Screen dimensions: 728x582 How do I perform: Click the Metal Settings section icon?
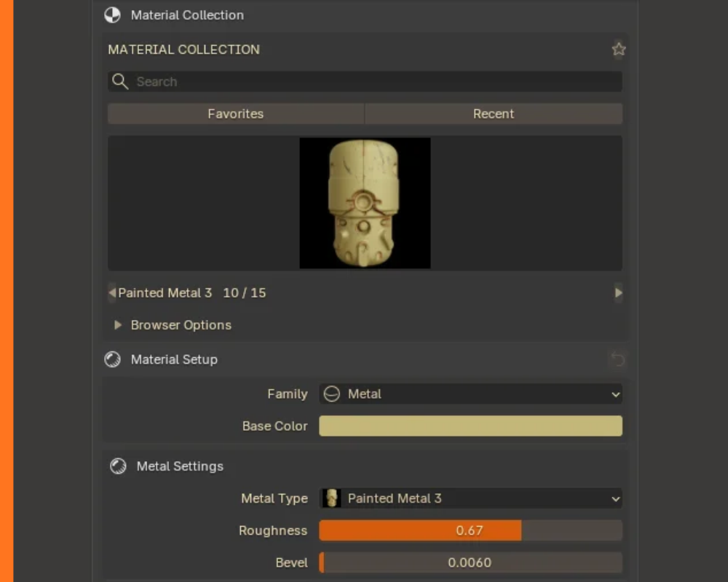click(118, 466)
